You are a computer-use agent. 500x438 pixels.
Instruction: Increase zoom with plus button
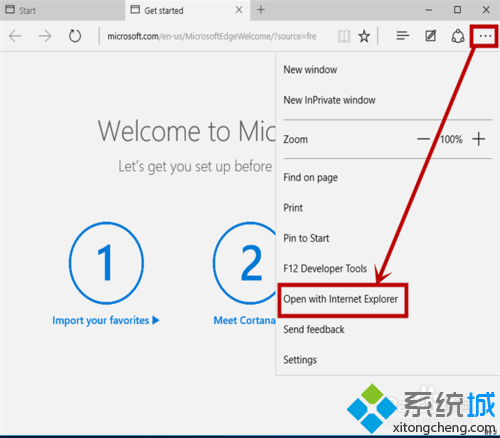point(479,139)
